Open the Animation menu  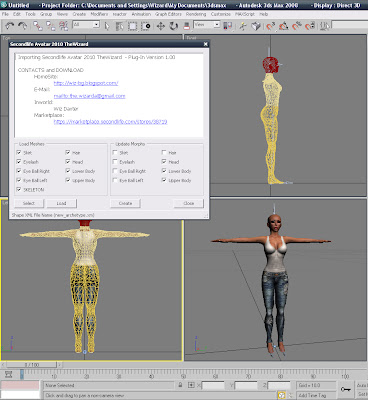141,14
